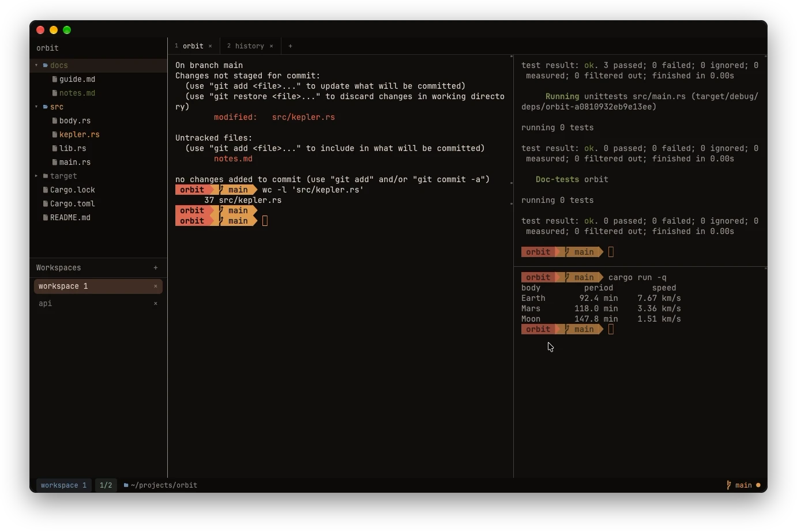This screenshot has height=532, width=797.
Task: Close the history tab
Action: pos(272,46)
